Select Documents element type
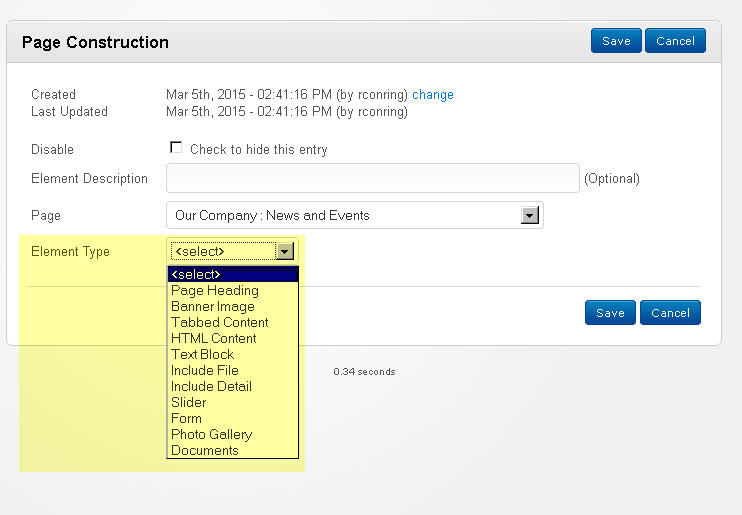The image size is (742, 515). (205, 451)
